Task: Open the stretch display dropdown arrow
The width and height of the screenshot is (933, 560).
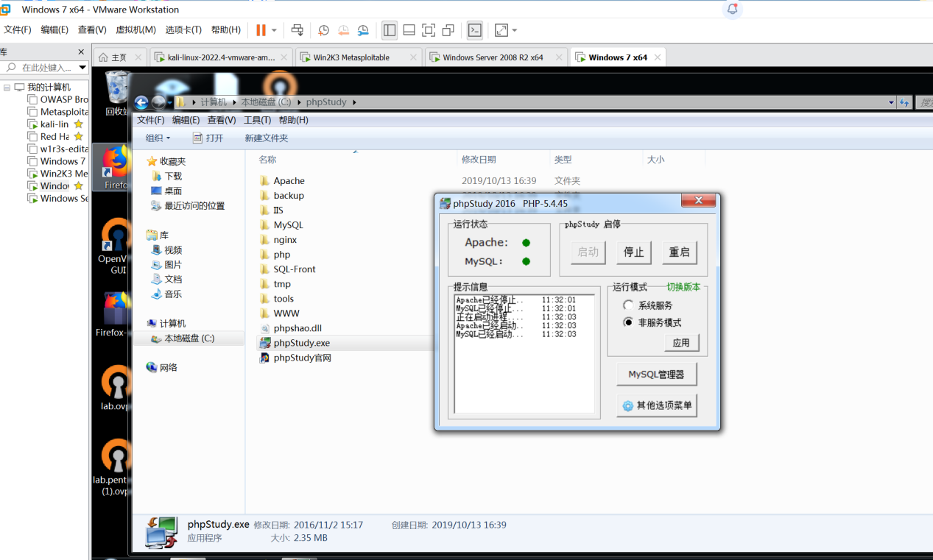Action: pos(514,30)
